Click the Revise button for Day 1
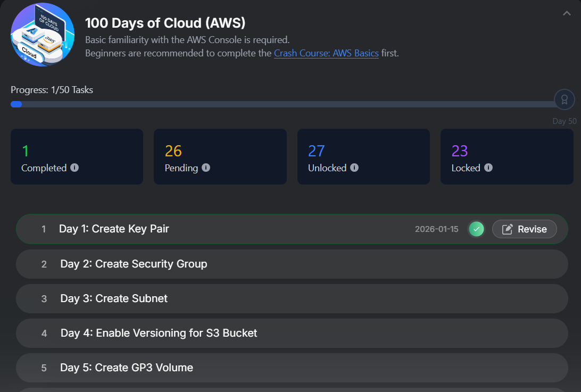 coord(524,229)
